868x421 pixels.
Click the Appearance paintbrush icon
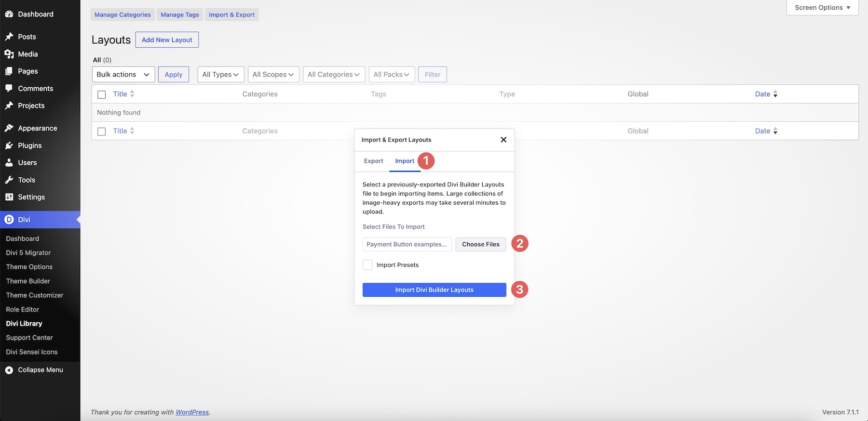coord(9,128)
